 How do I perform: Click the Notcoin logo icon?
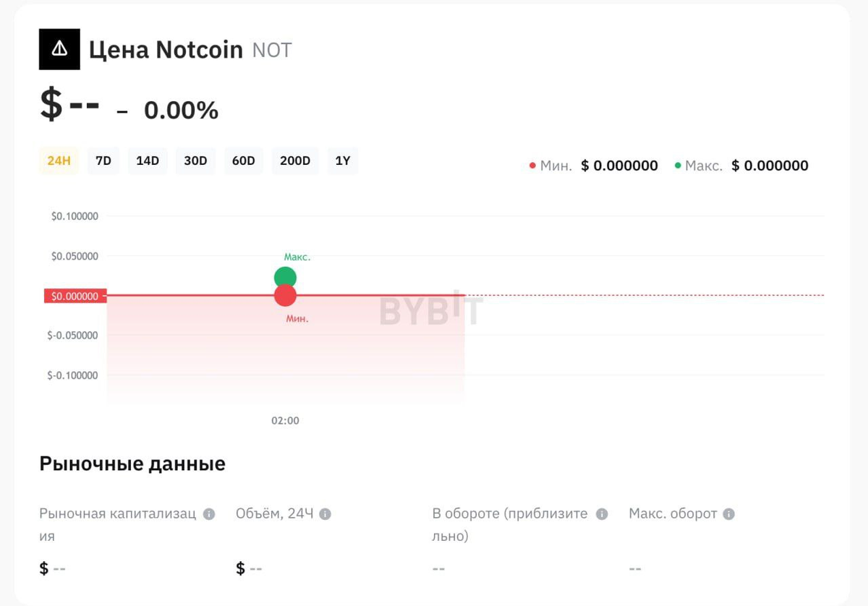pyautogui.click(x=59, y=48)
